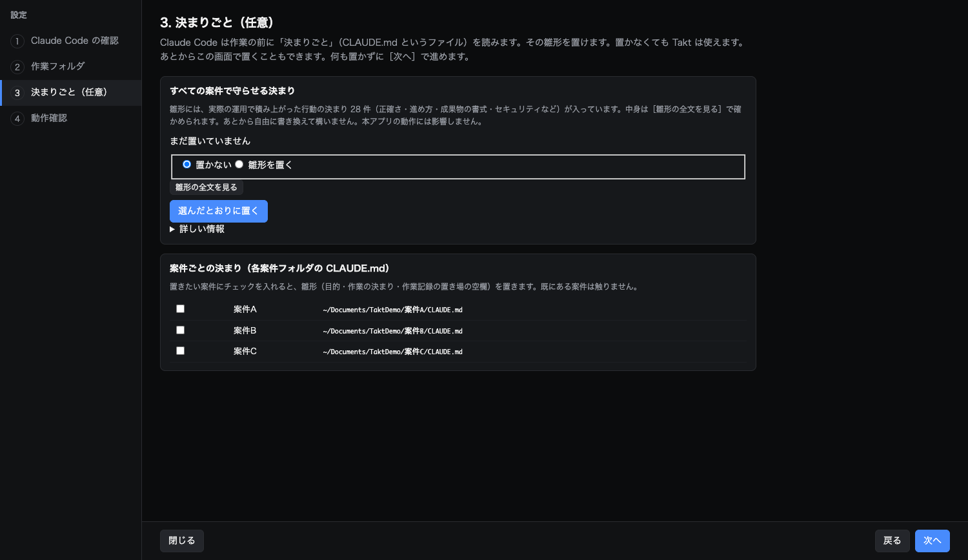The width and height of the screenshot is (968, 560).
Task: Click the 雛形の全文を見る button
Action: (x=207, y=187)
